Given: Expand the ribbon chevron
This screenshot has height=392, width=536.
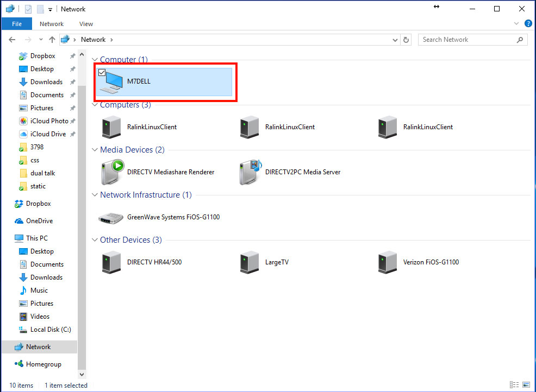Looking at the screenshot, I should point(516,23).
